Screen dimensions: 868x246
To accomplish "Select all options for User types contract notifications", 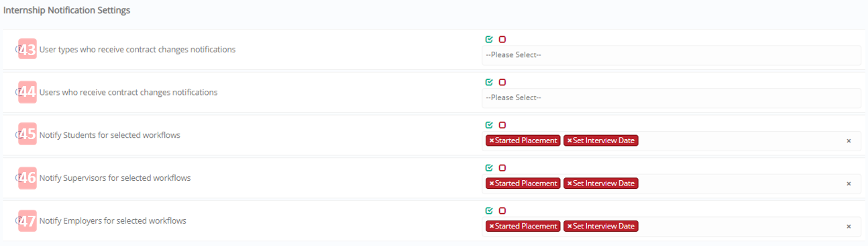I will [x=489, y=40].
